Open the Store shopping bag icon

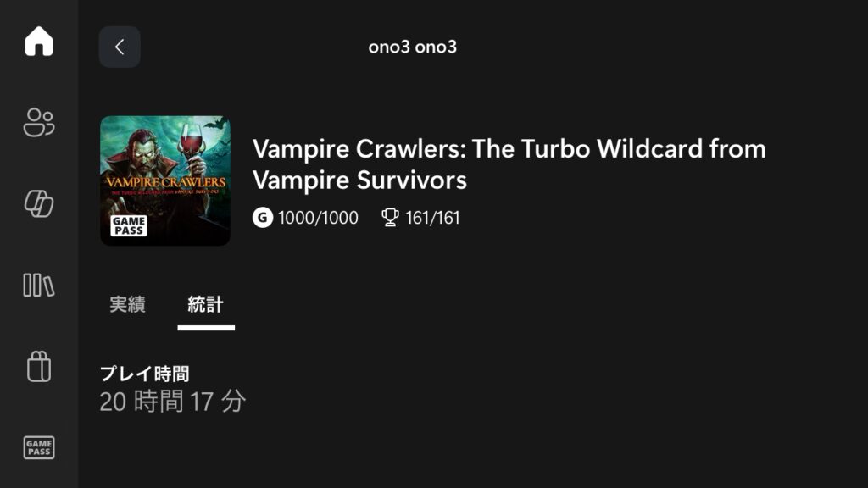pos(39,367)
